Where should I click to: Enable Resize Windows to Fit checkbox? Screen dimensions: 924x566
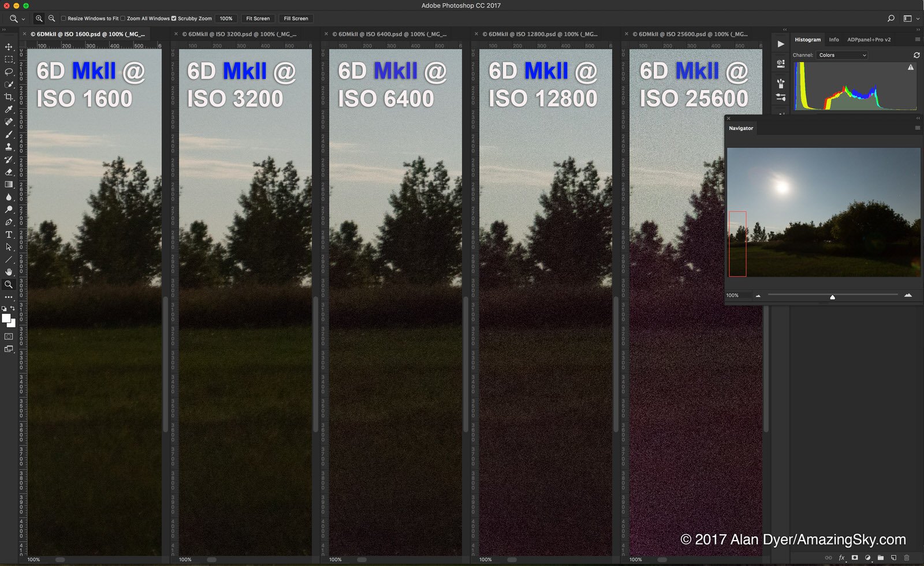(64, 18)
